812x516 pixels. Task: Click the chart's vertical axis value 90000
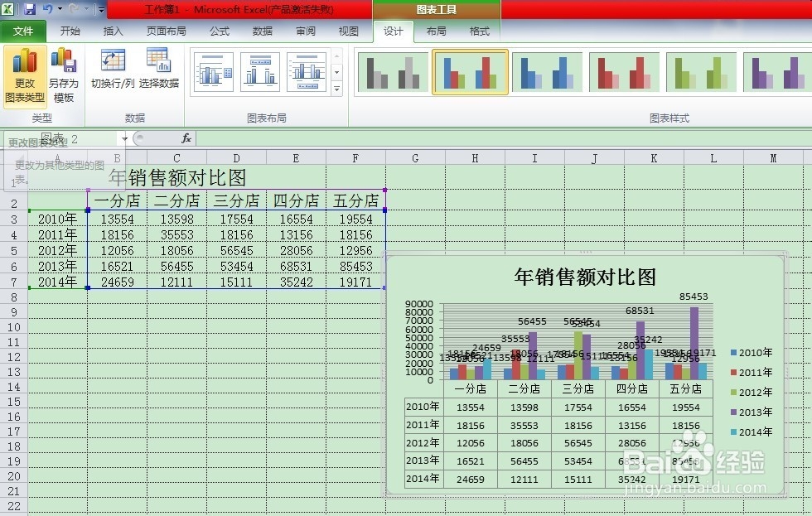tap(419, 304)
